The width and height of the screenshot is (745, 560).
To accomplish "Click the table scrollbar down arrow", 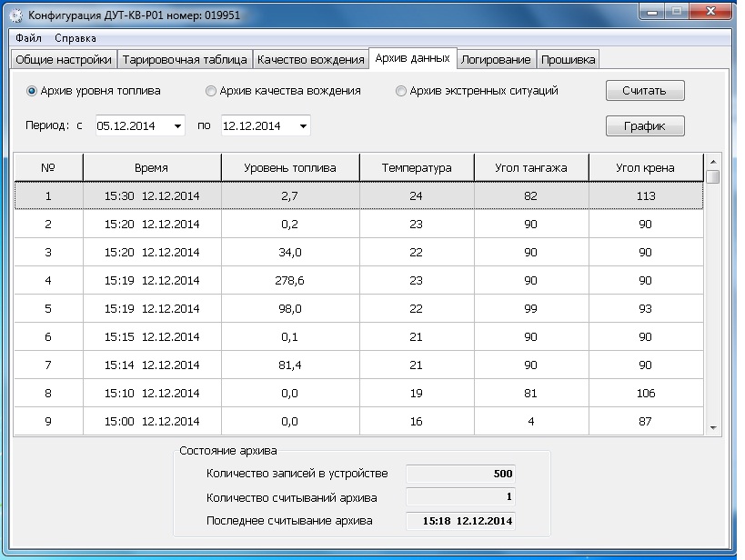I will coord(713,427).
